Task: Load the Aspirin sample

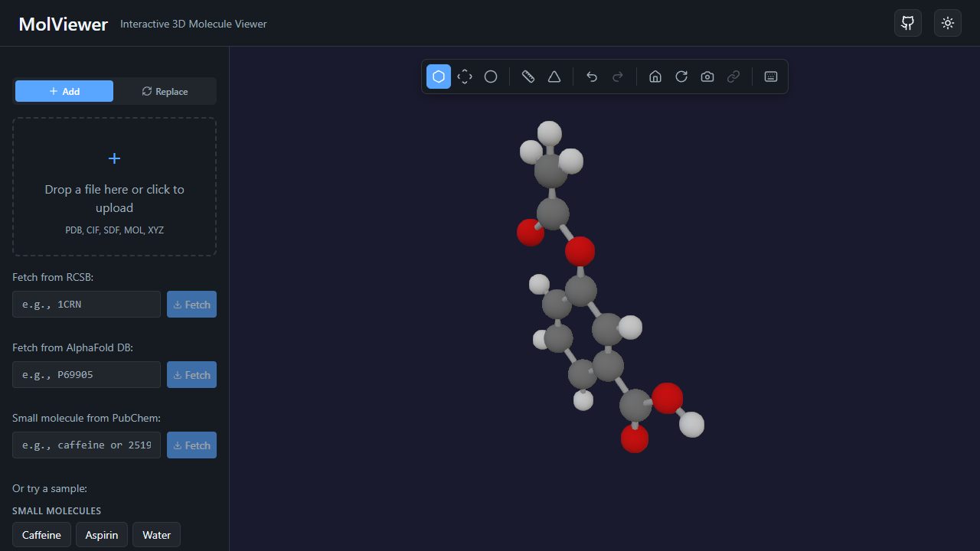Action: [x=102, y=534]
